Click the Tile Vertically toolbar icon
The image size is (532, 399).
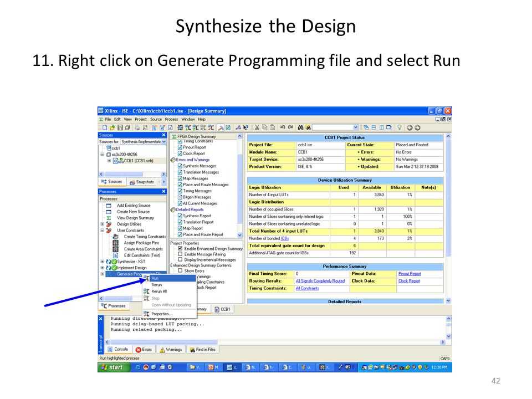pyautogui.click(x=381, y=127)
